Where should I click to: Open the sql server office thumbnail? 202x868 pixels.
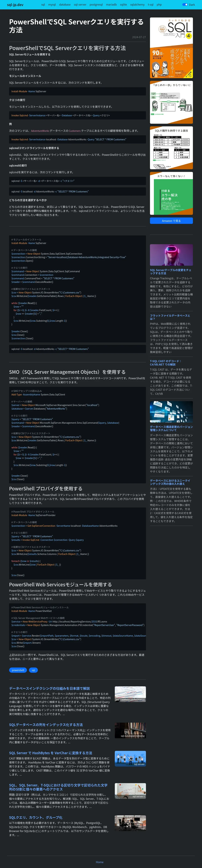130,759
